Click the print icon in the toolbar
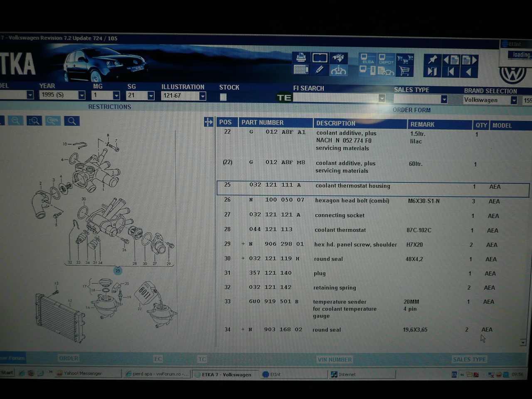Image resolution: width=532 pixels, height=399 pixels. click(301, 57)
